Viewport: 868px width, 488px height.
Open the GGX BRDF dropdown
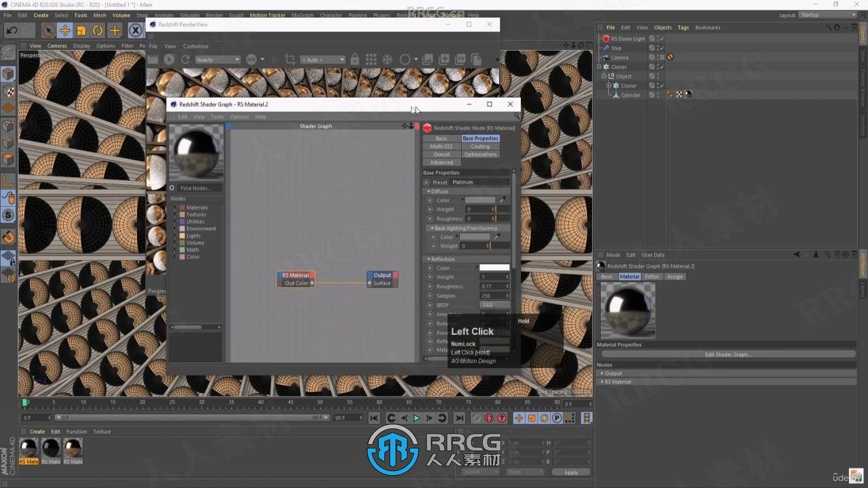pos(494,305)
